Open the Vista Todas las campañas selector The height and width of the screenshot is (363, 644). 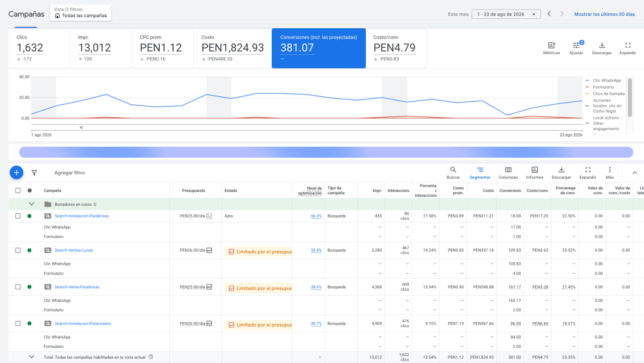coord(80,13)
